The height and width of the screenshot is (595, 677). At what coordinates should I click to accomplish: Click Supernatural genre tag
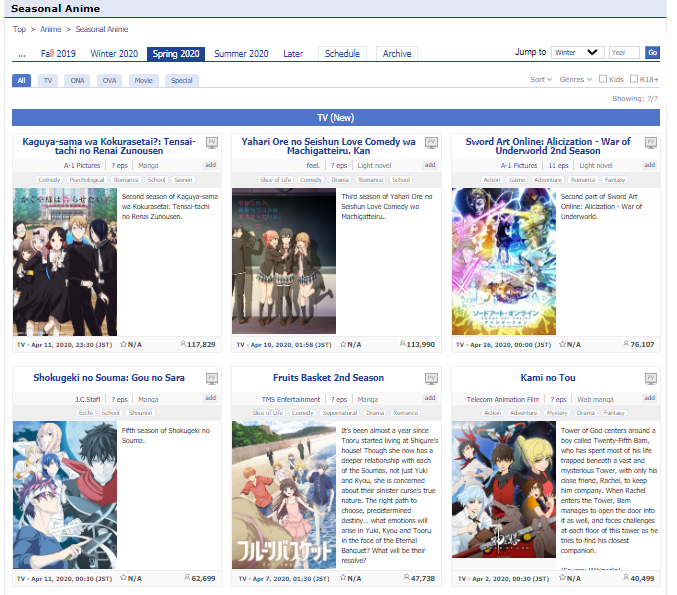(x=339, y=413)
